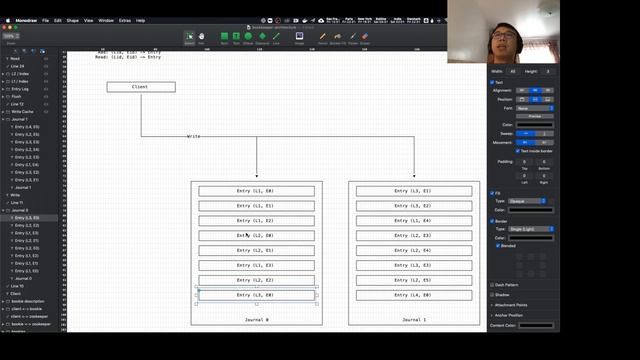
Task: Open the Monodraw application menu
Action: (26, 20)
